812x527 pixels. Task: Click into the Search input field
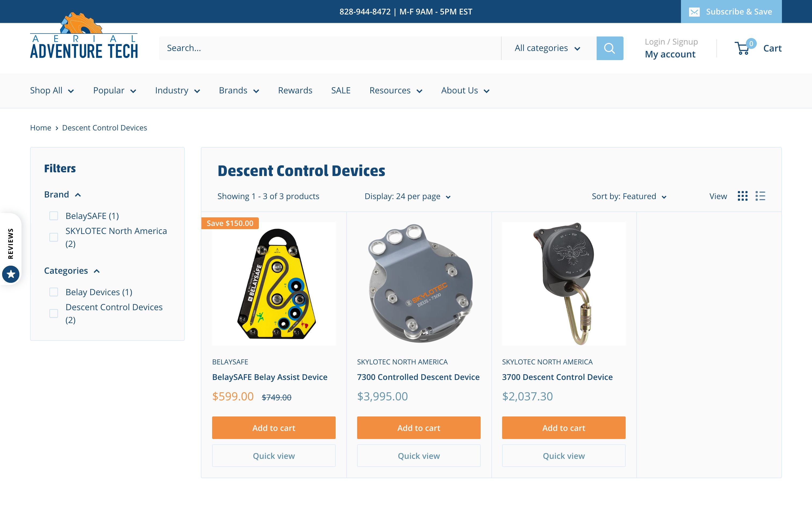pyautogui.click(x=329, y=48)
